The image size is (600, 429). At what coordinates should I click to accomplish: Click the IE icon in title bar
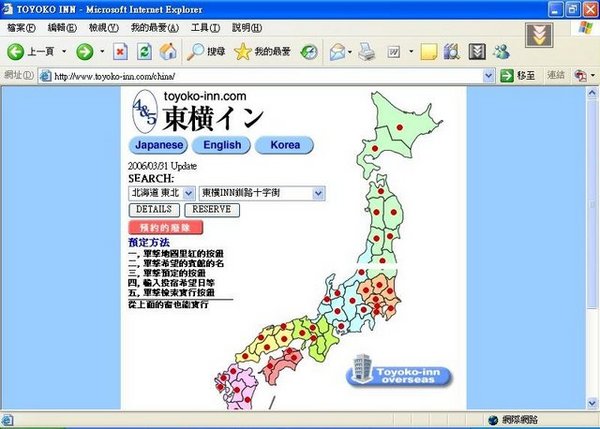pyautogui.click(x=7, y=9)
